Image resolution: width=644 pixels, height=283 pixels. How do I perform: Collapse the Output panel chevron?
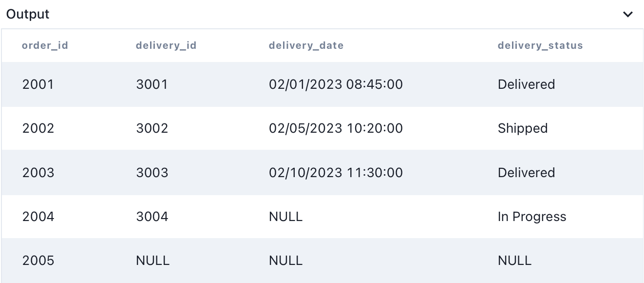628,14
